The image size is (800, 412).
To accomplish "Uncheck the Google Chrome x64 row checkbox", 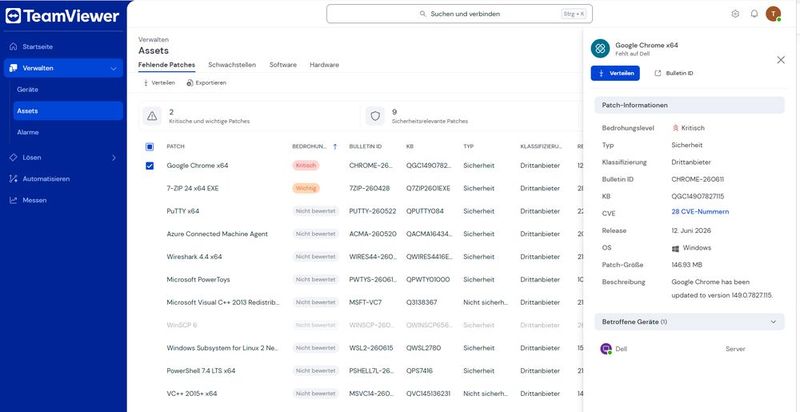I will [x=149, y=166].
